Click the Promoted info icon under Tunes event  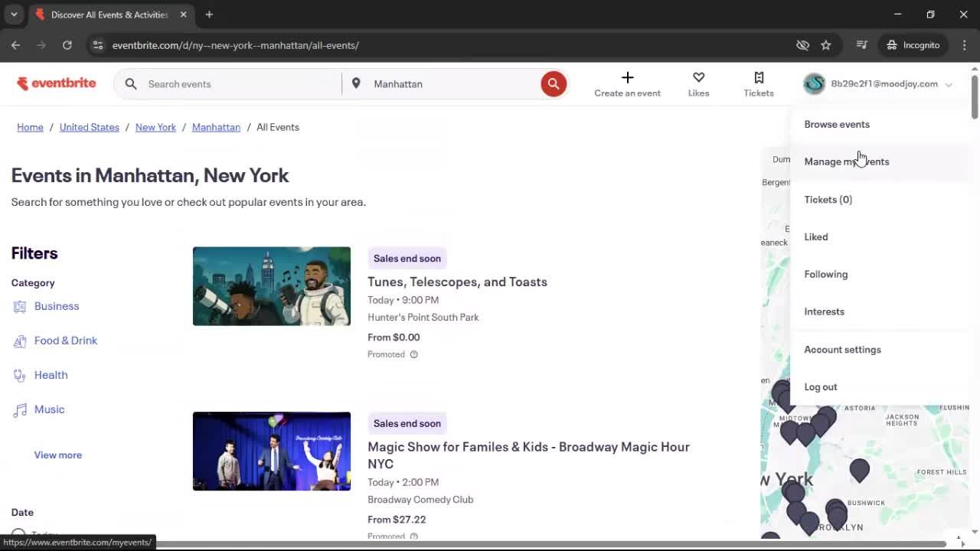413,354
